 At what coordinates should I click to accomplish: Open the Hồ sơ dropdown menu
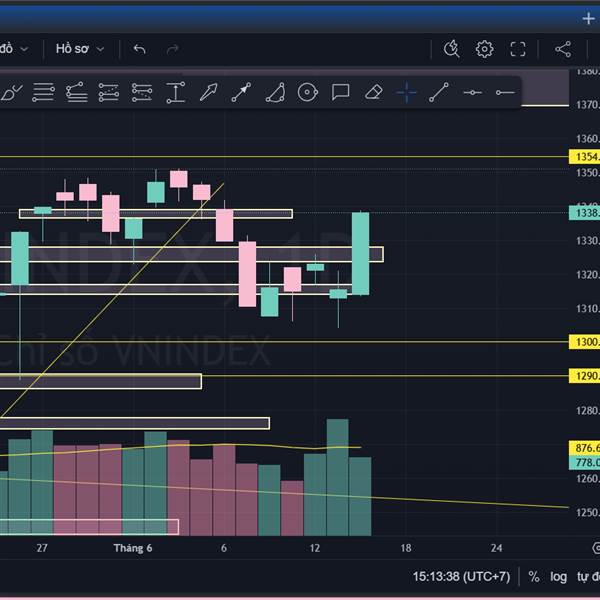point(80,49)
